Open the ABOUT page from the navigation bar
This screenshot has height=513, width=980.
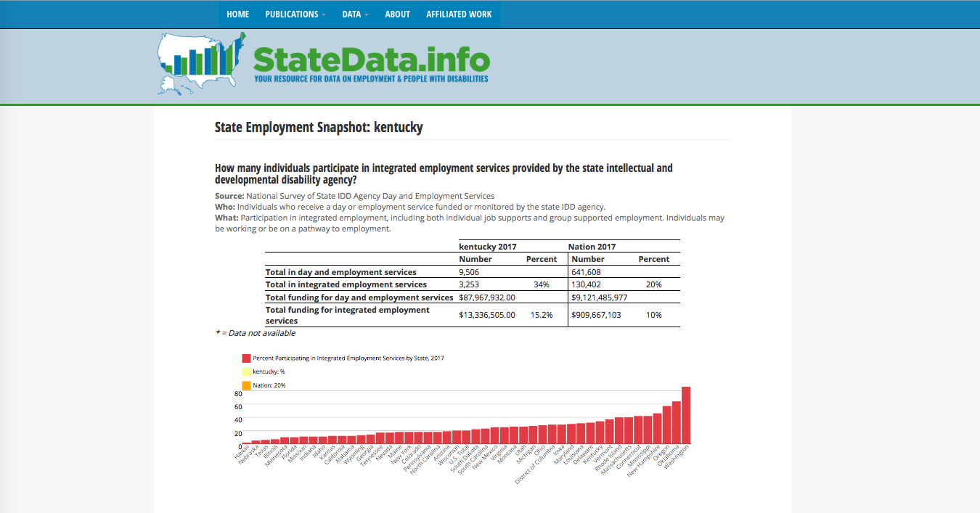pyautogui.click(x=397, y=14)
